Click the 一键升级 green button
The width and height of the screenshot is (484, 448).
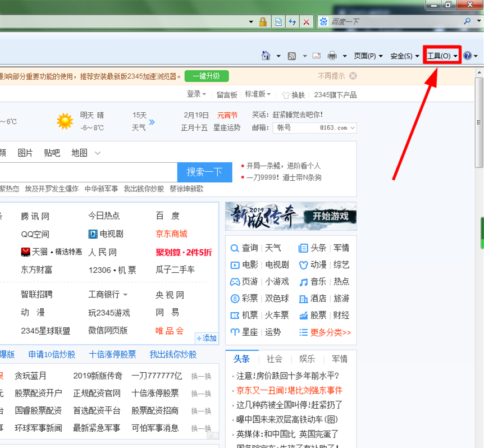point(207,76)
